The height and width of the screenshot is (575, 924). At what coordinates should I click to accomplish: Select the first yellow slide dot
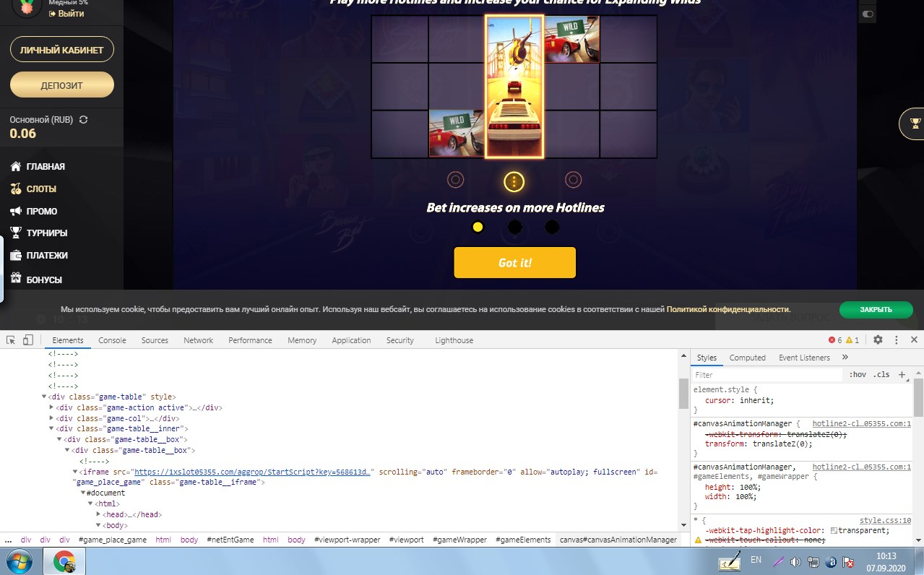[x=478, y=227]
